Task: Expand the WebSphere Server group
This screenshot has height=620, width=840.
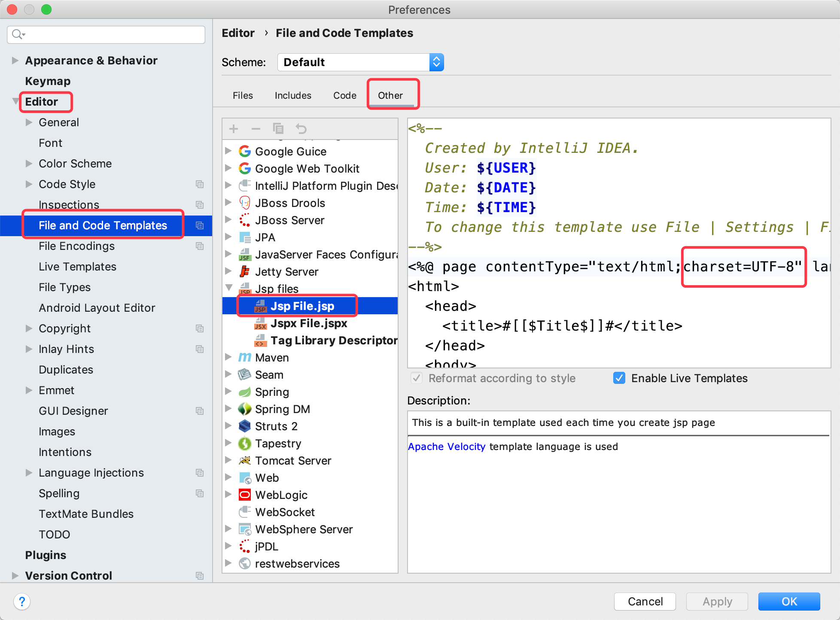Action: tap(229, 529)
